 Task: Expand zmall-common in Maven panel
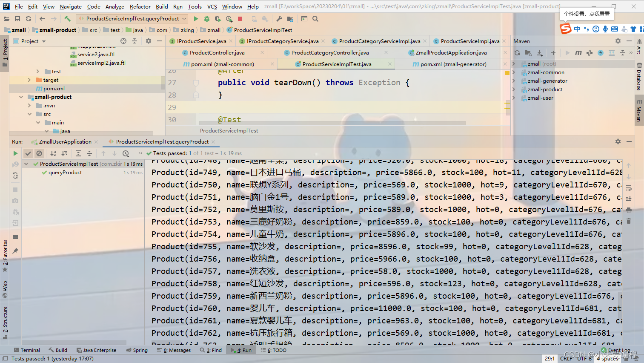pyautogui.click(x=513, y=72)
